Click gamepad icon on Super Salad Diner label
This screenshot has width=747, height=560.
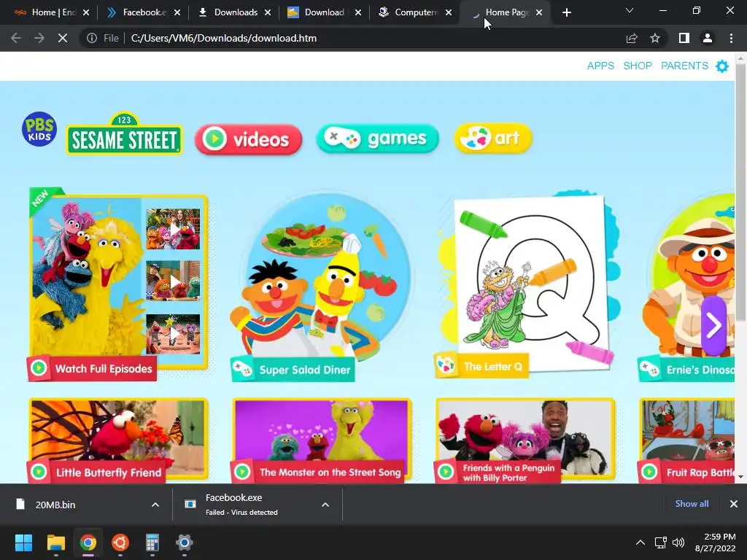pos(242,369)
